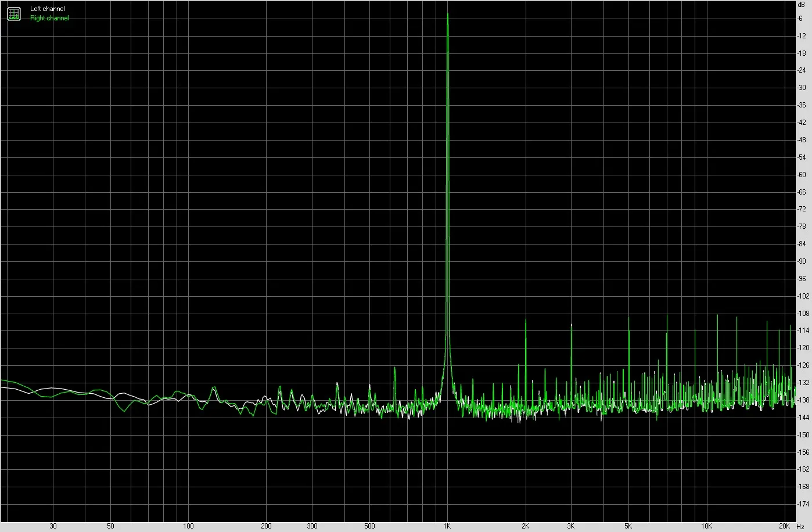Click the -108 dB axis value
Screen dimensions: 812x532
(803, 313)
